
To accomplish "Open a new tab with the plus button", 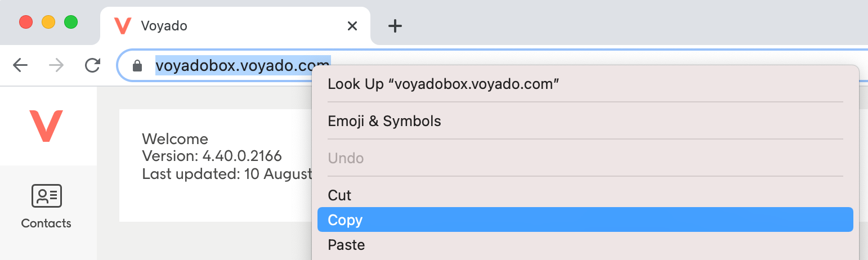I will click(396, 26).
